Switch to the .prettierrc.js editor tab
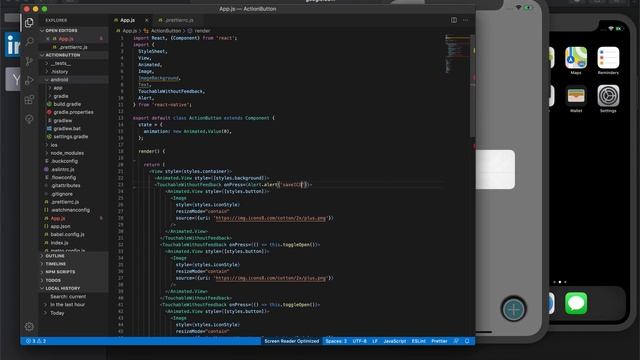 pyautogui.click(x=176, y=20)
